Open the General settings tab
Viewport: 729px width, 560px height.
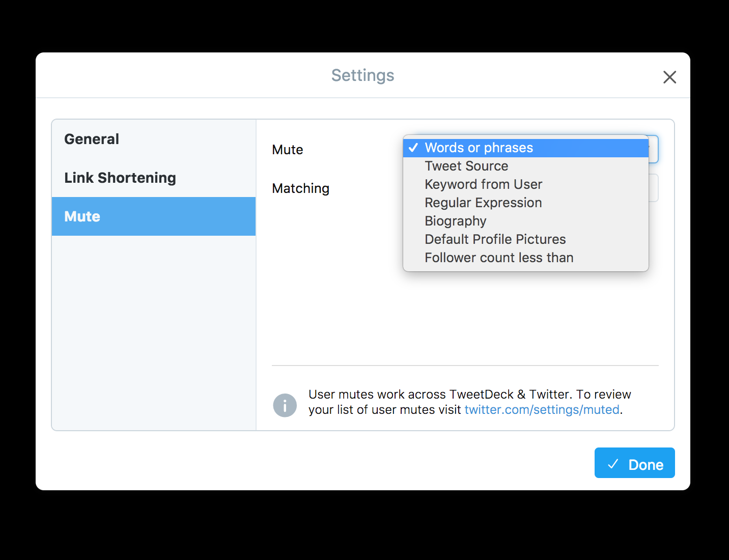pyautogui.click(x=92, y=139)
